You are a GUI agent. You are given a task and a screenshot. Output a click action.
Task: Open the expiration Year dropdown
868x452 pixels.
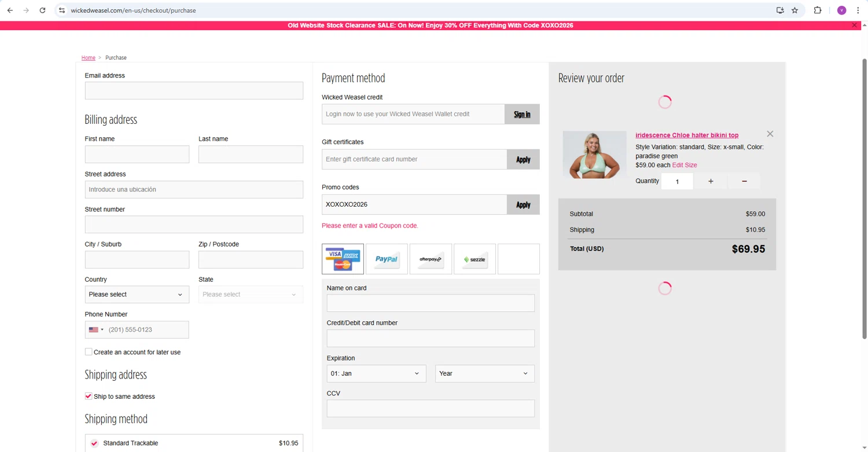[485, 373]
